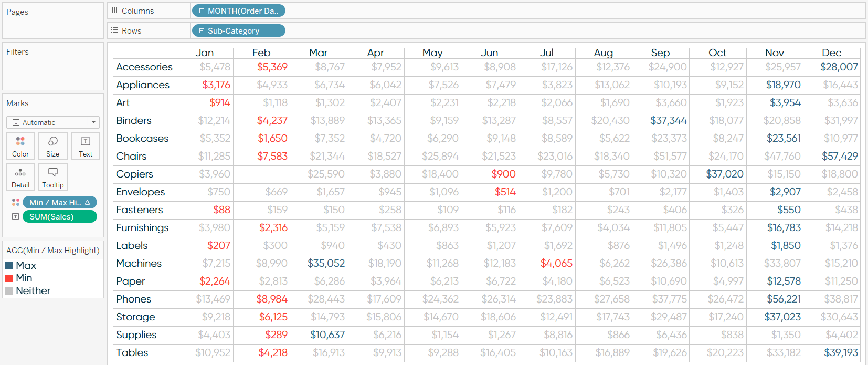Image resolution: width=868 pixels, height=365 pixels.
Task: Open the Detail marks card
Action: click(x=20, y=177)
